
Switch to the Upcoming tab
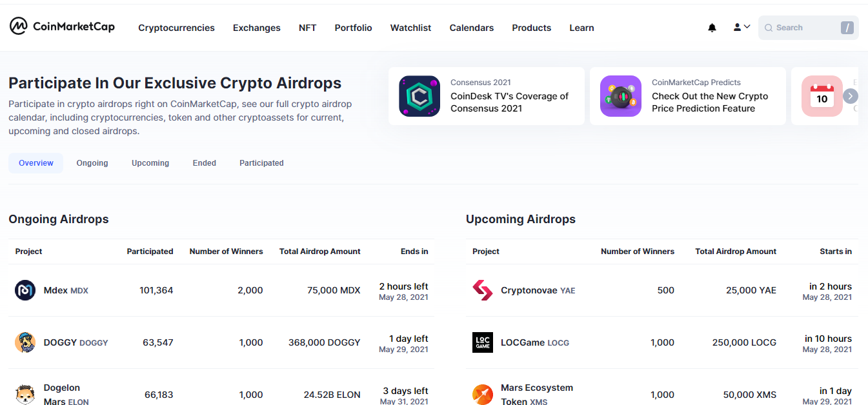tap(150, 163)
